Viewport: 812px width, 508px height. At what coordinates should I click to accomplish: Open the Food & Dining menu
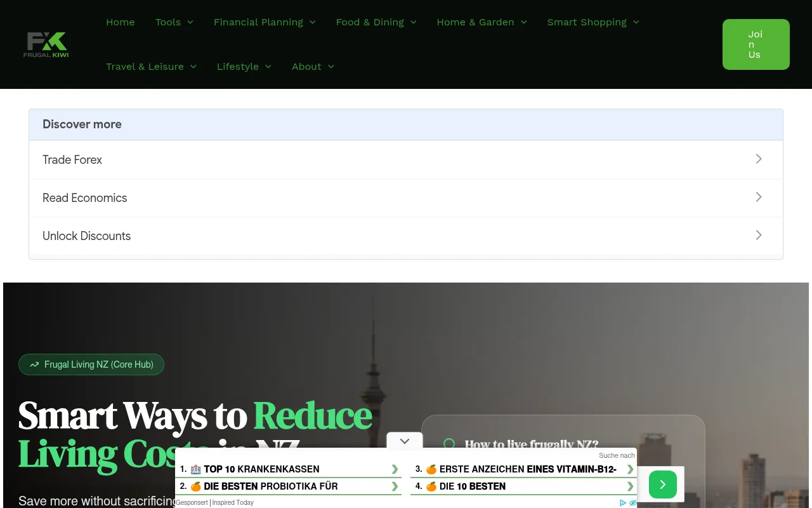pyautogui.click(x=370, y=22)
